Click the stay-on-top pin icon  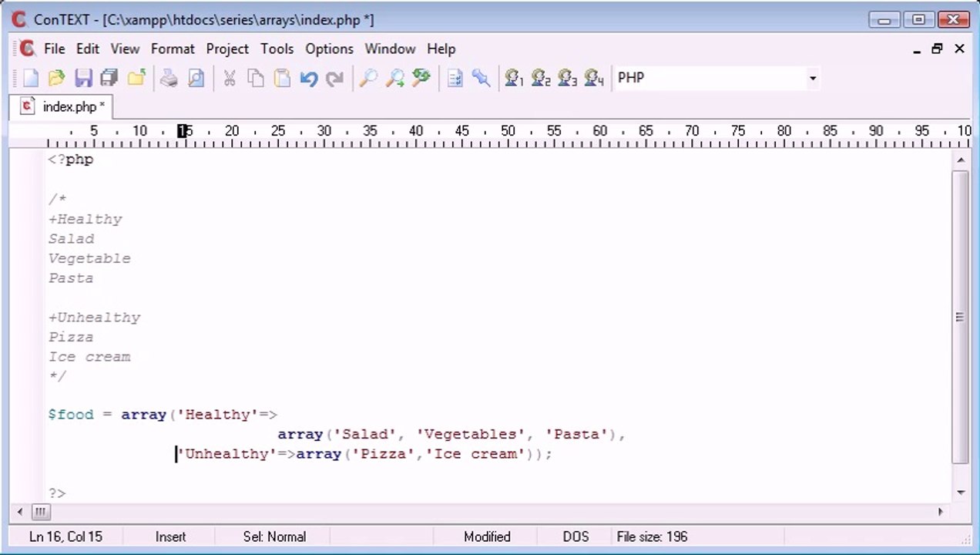[x=481, y=78]
